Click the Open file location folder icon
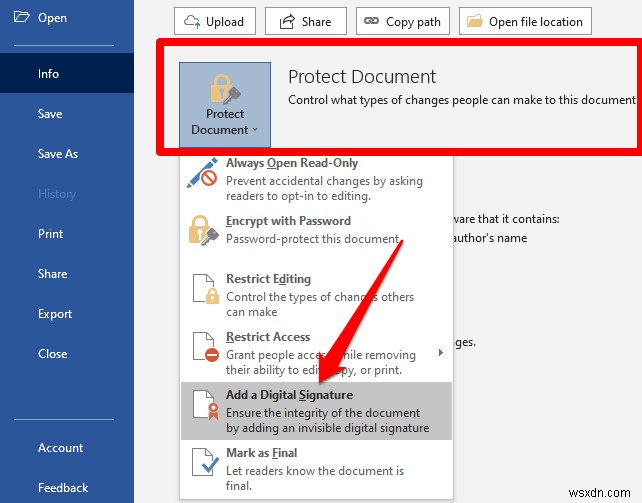Image resolution: width=642 pixels, height=503 pixels. pos(475,20)
